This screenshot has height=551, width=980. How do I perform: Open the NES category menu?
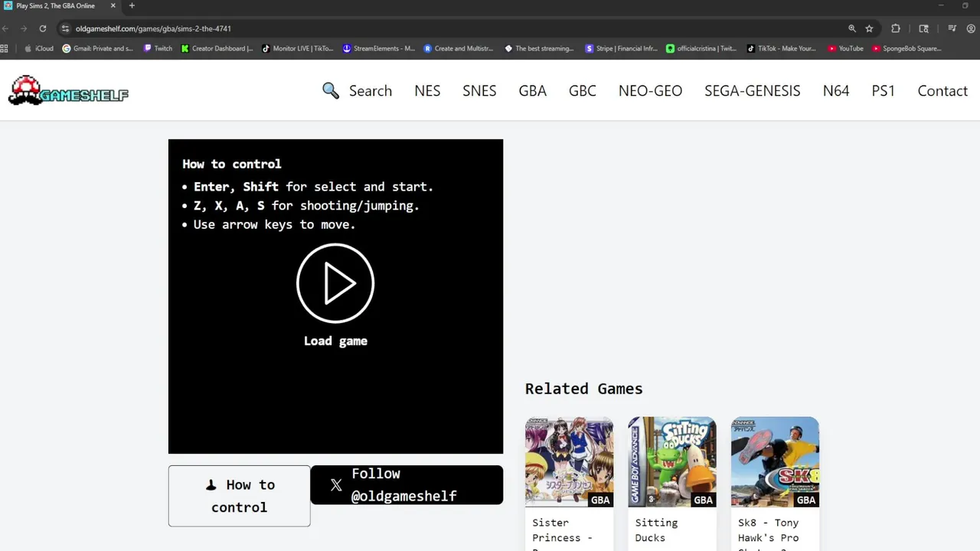tap(427, 90)
